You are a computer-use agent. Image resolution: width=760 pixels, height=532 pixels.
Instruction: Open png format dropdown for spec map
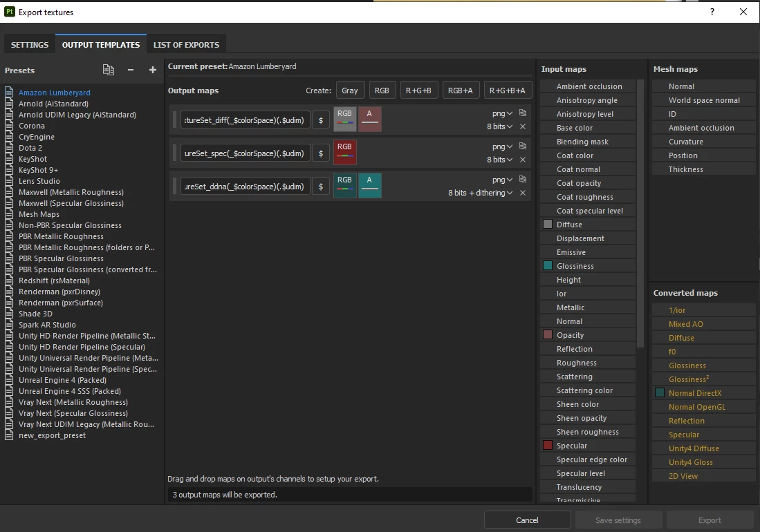[502, 146]
